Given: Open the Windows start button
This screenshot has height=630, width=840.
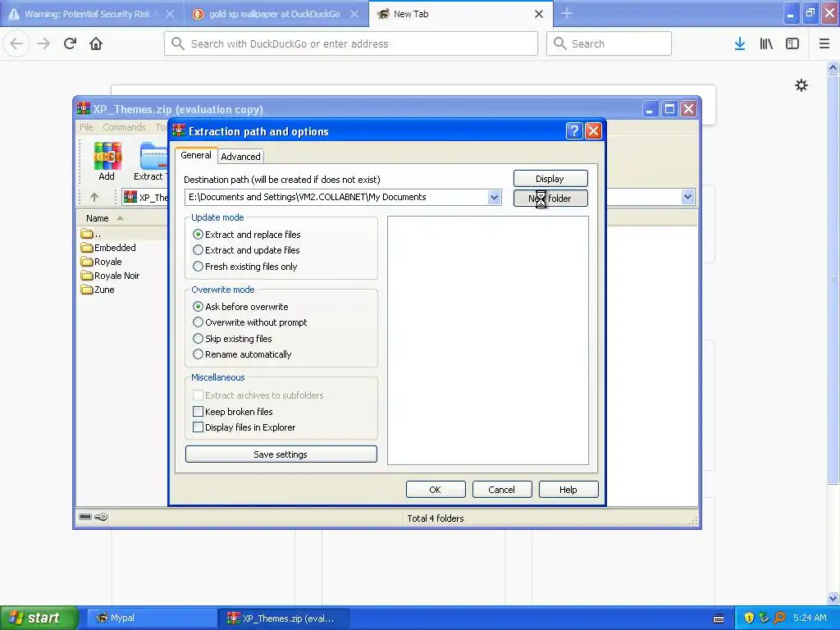Looking at the screenshot, I should click(x=39, y=618).
